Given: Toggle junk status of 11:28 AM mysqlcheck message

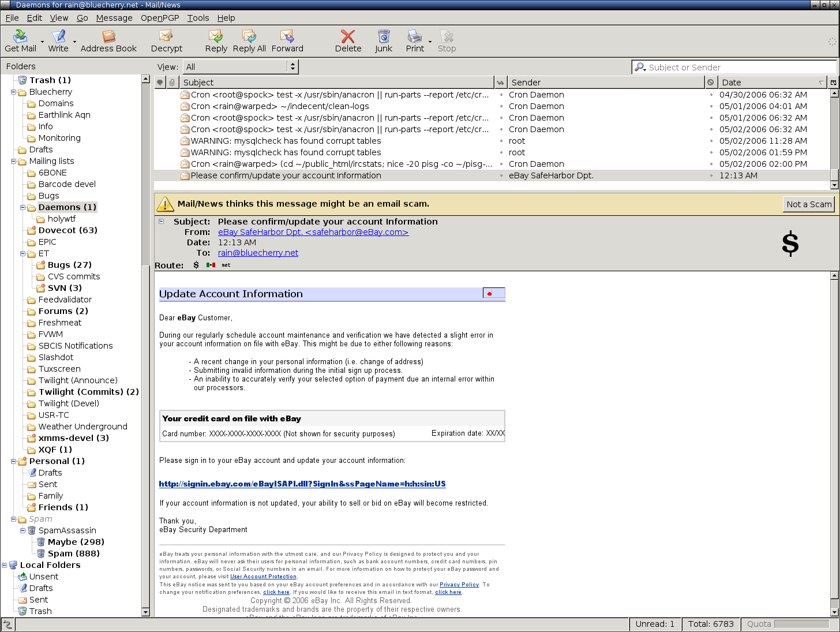Looking at the screenshot, I should tap(711, 141).
